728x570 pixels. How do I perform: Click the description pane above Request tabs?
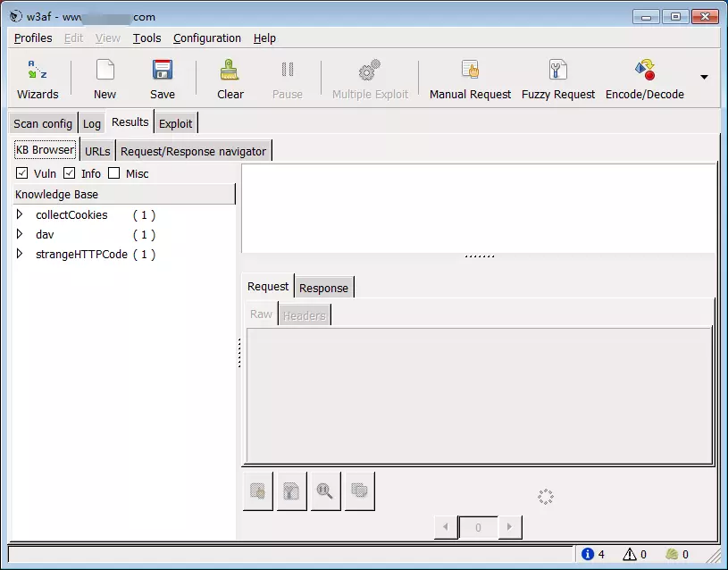pos(479,208)
